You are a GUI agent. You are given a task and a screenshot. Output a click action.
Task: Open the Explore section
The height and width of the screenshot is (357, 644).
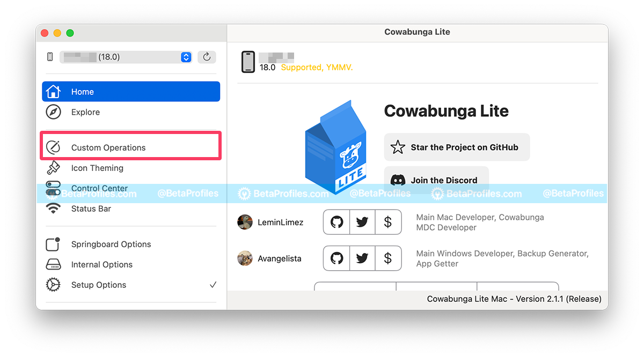(x=131, y=112)
